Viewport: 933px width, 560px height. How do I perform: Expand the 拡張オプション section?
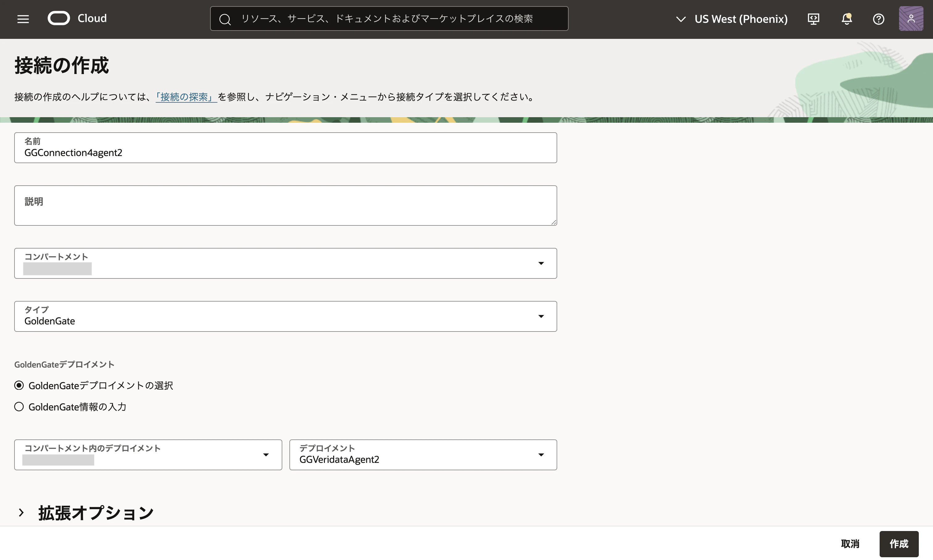21,513
